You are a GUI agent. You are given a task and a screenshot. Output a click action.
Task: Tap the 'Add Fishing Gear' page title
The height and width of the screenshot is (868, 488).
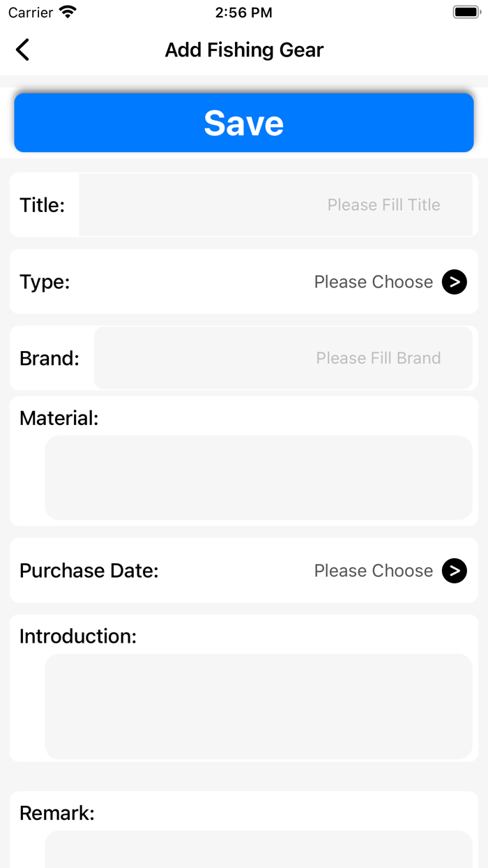click(244, 50)
